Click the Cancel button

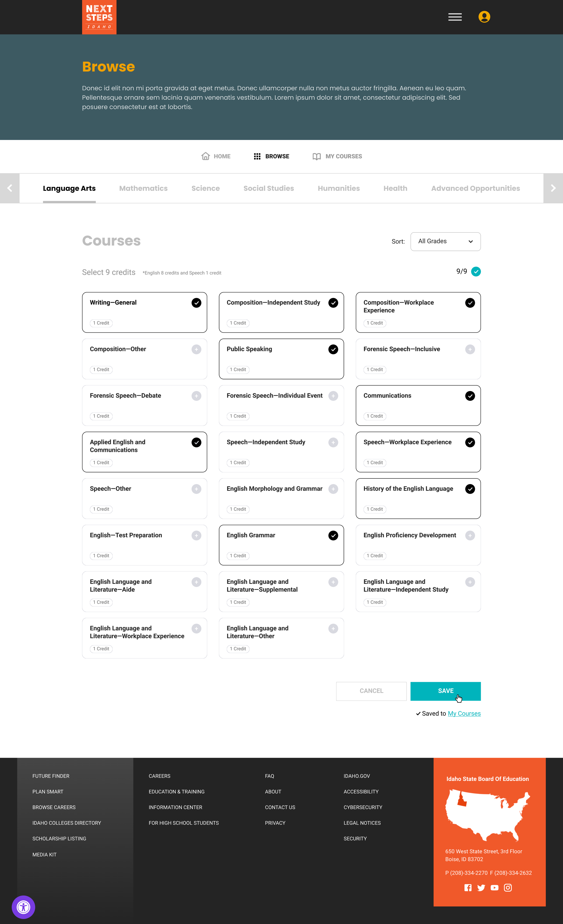coord(371,691)
